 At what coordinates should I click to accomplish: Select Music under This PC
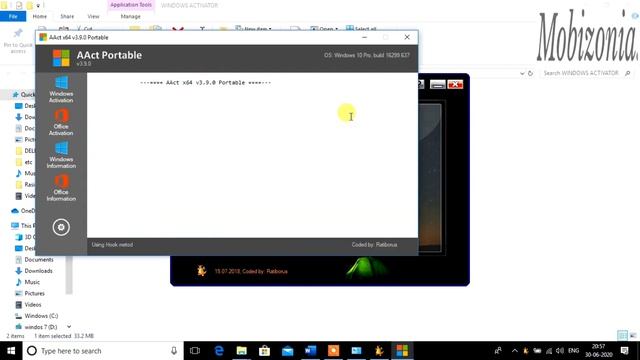click(x=32, y=282)
